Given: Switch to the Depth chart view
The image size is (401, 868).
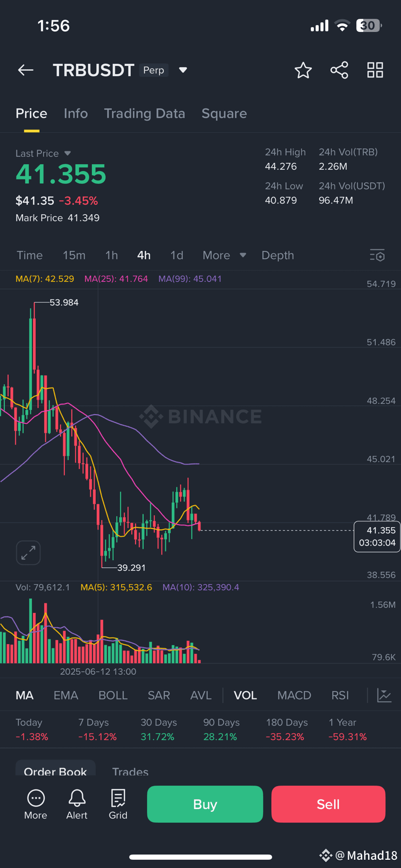Looking at the screenshot, I should (278, 255).
